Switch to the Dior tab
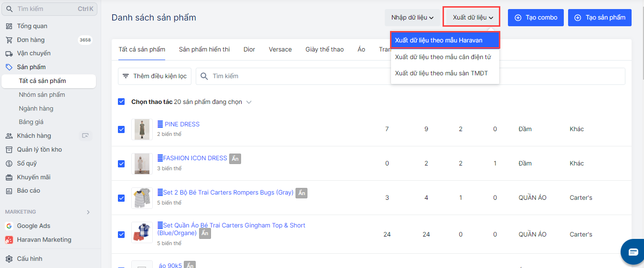644x268 pixels. [x=249, y=50]
